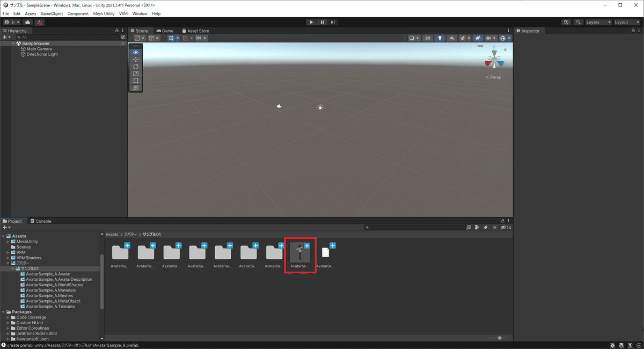Select the Rotate tool in the Scene overlay
Viewport: 644px width, 349px height.
click(135, 66)
